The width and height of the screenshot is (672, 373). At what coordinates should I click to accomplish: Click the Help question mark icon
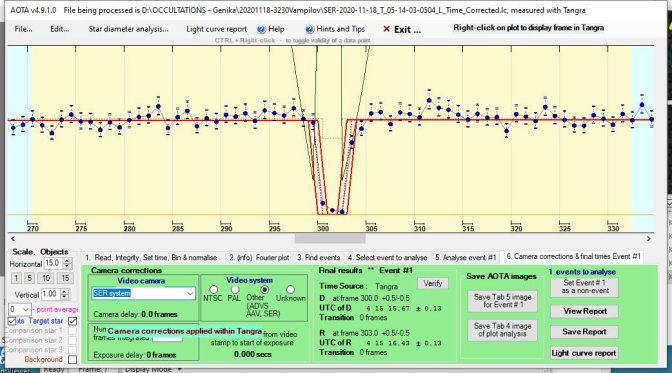coord(261,29)
